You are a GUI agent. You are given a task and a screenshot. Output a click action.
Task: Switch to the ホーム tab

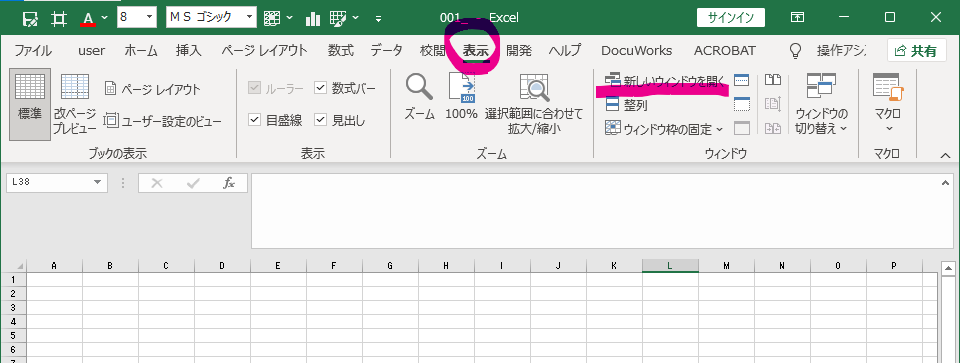click(141, 51)
